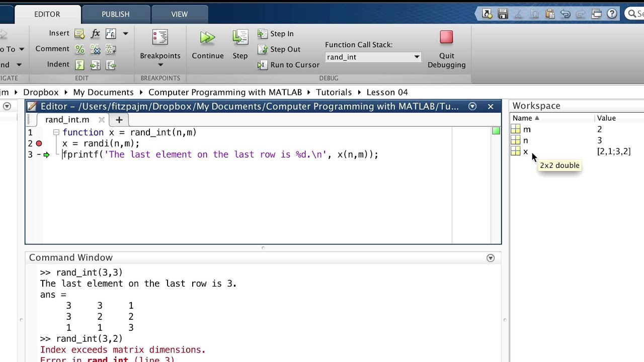Click the Step button
644x362 pixels.
[x=240, y=45]
